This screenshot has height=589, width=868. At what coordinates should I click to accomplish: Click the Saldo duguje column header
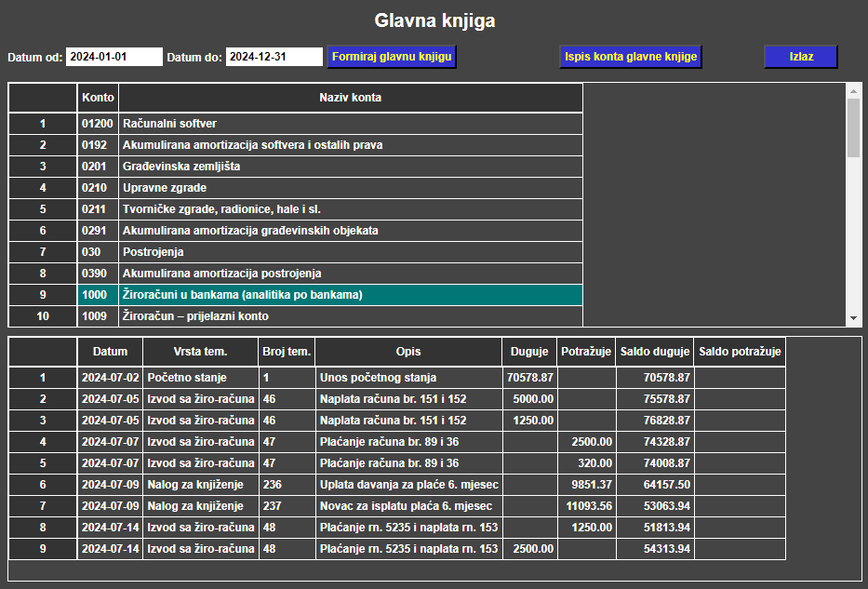[655, 352]
